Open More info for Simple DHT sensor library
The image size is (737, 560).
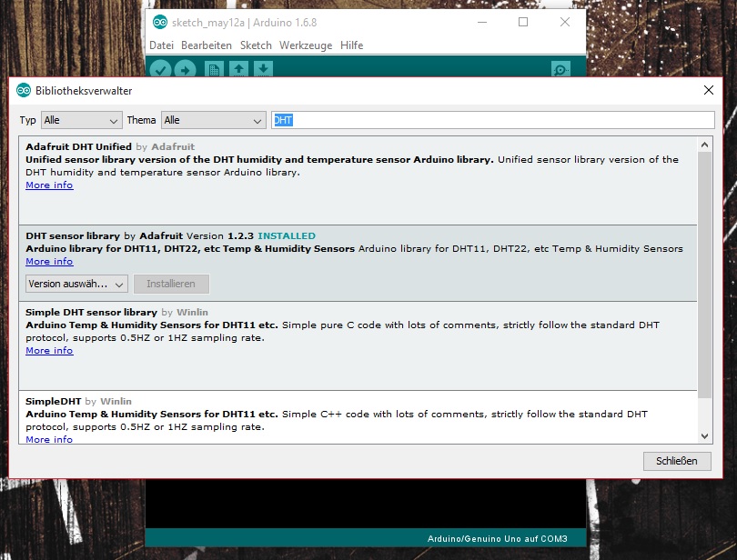(49, 351)
